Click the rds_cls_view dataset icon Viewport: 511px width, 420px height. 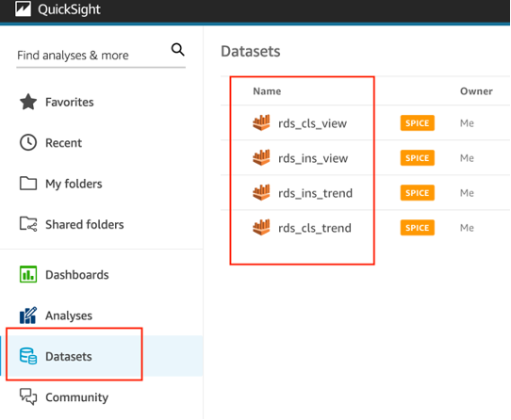[x=261, y=122]
